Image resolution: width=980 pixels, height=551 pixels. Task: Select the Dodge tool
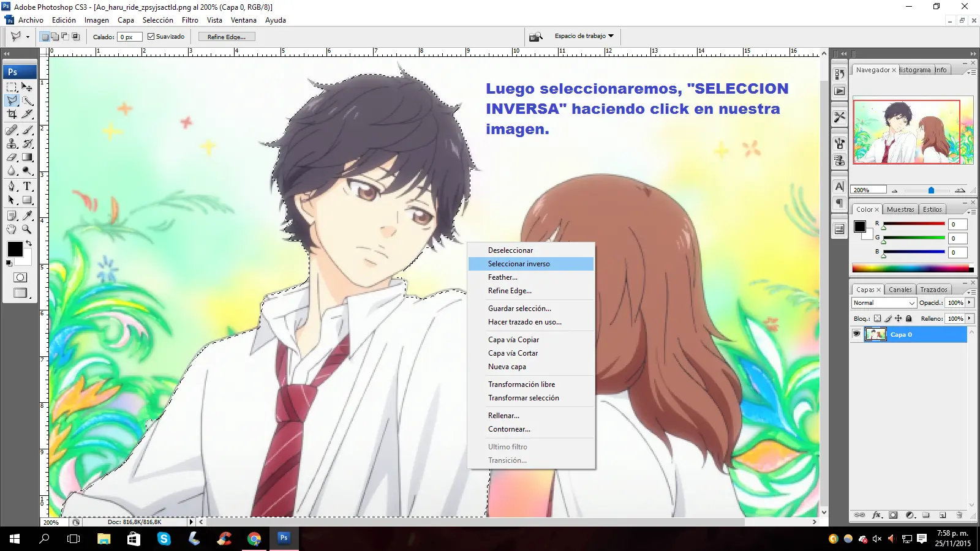pyautogui.click(x=27, y=170)
